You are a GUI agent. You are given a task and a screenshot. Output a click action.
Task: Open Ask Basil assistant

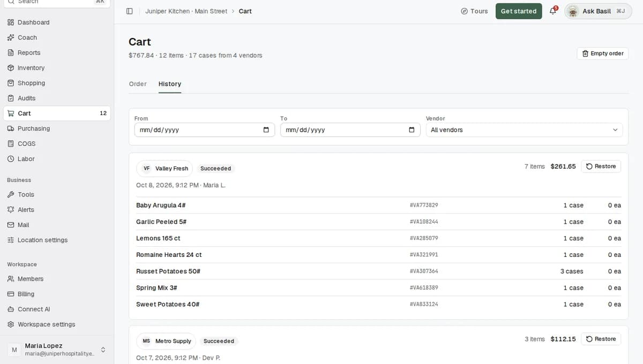coord(598,11)
